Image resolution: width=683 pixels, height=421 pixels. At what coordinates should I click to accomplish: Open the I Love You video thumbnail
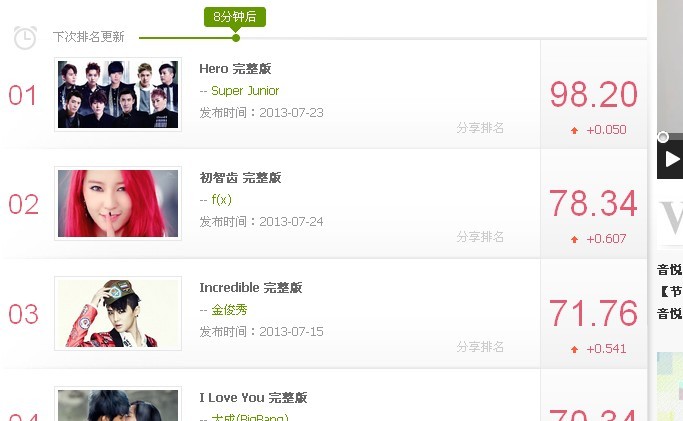coord(118,404)
